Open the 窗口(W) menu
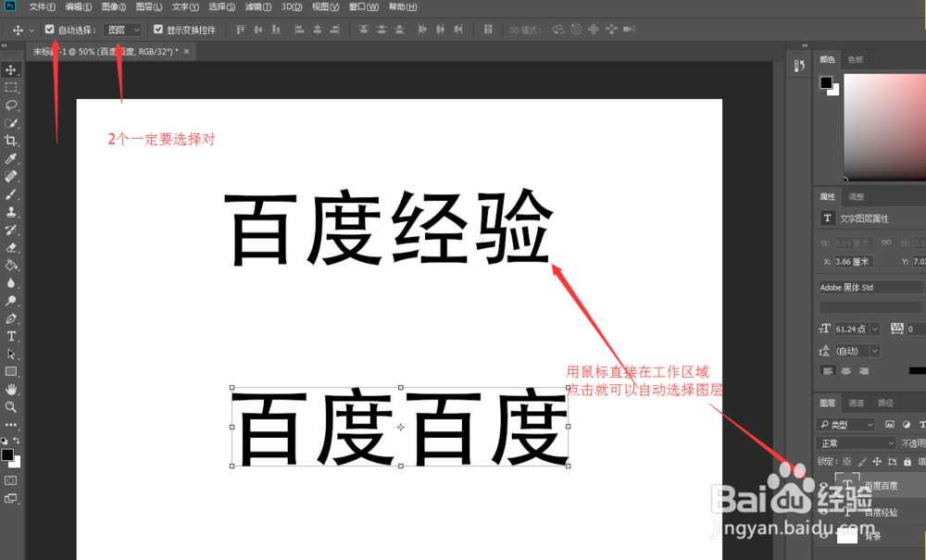The image size is (926, 560). [364, 7]
